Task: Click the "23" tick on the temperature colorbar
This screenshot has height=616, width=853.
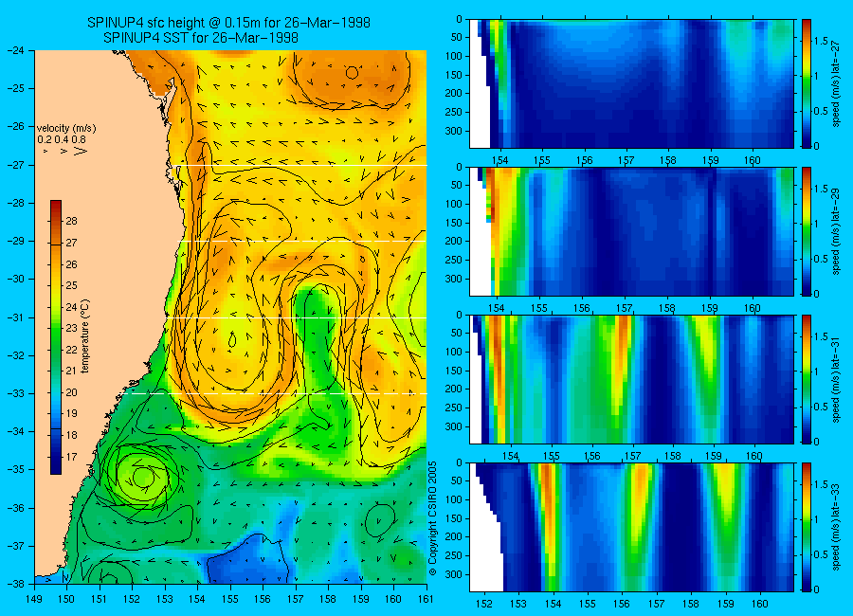Action: click(71, 328)
